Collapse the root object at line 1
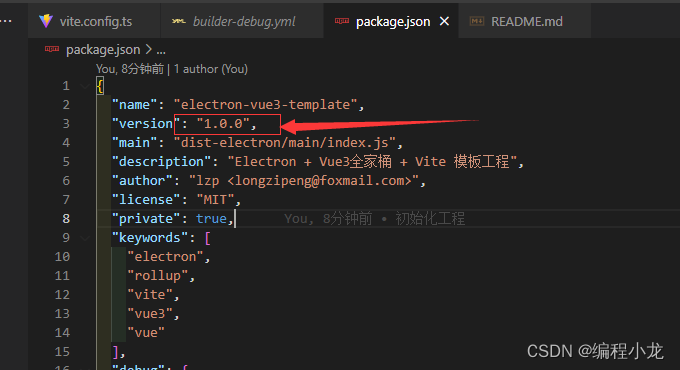The image size is (680, 370). click(85, 86)
